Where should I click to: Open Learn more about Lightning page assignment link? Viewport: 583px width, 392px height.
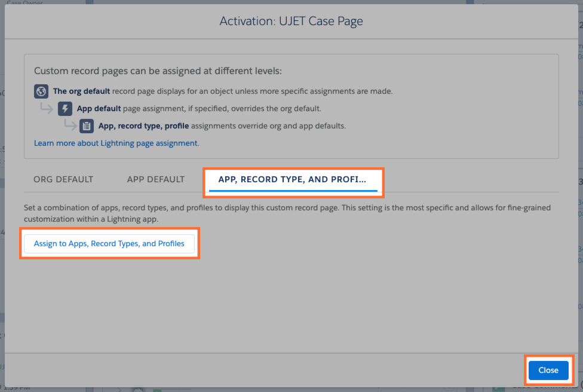pyautogui.click(x=116, y=143)
